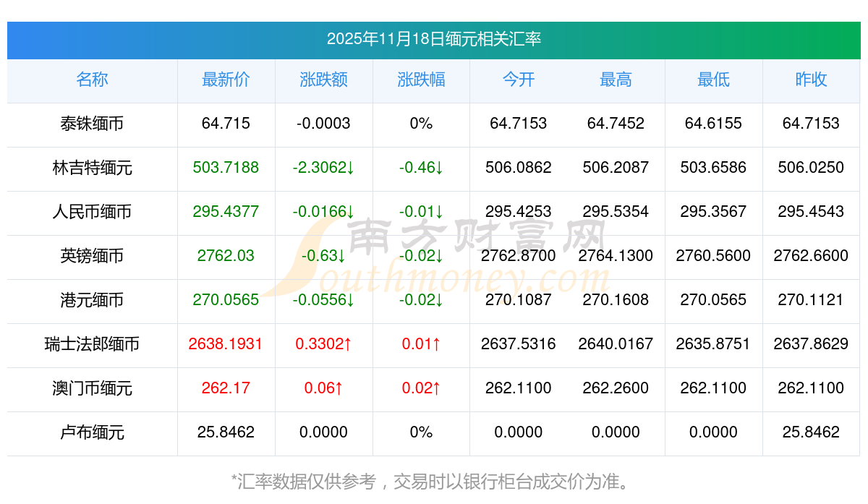868x504 pixels.
Task: Click the 2025年11月18日缅元相关汇率 title banner
Action: [434, 39]
